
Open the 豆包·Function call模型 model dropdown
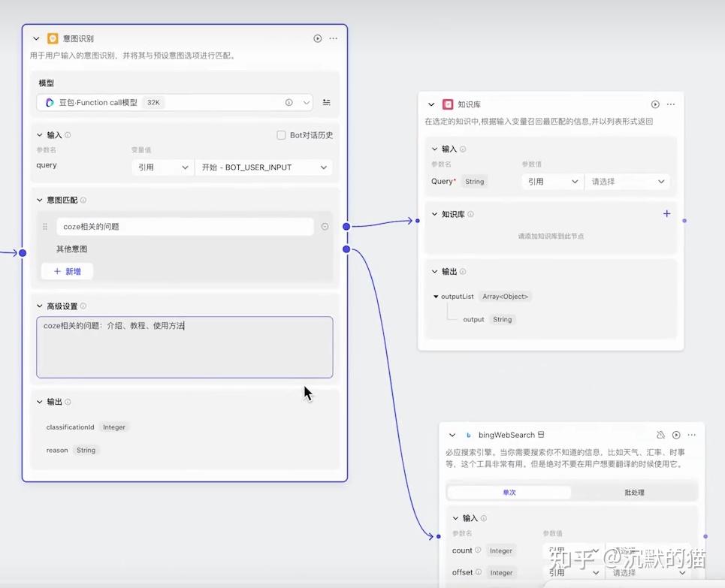tap(175, 103)
